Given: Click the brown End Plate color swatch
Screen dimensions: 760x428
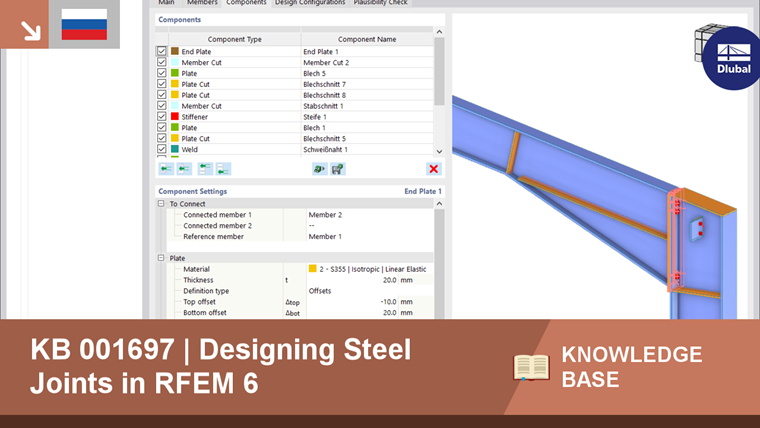Looking at the screenshot, I should (175, 51).
